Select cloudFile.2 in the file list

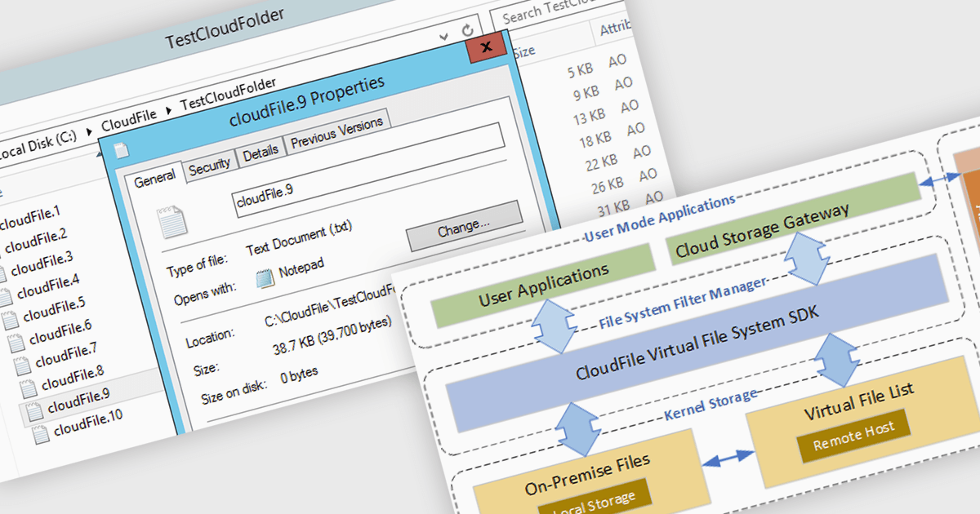(x=34, y=239)
